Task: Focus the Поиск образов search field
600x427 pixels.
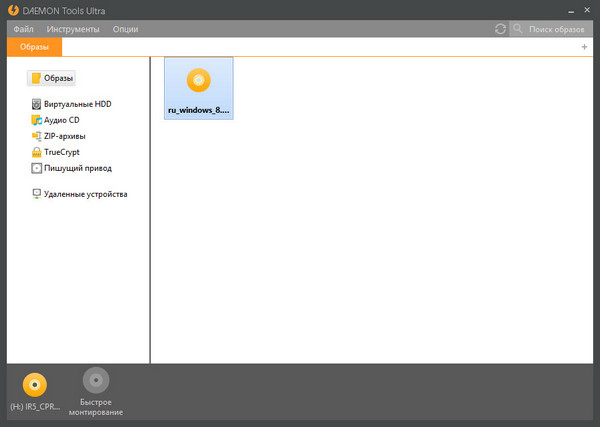Action: pyautogui.click(x=555, y=29)
